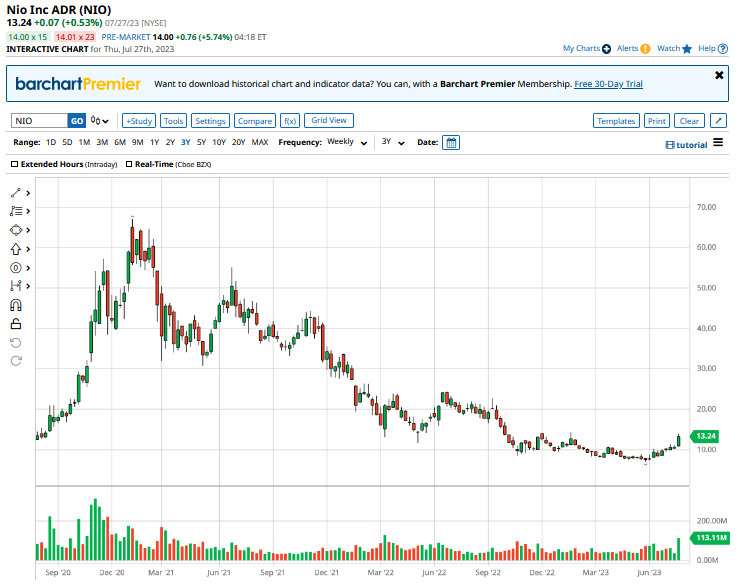Viewport: 745px width, 584px height.
Task: Select the 20Y range
Action: [239, 142]
